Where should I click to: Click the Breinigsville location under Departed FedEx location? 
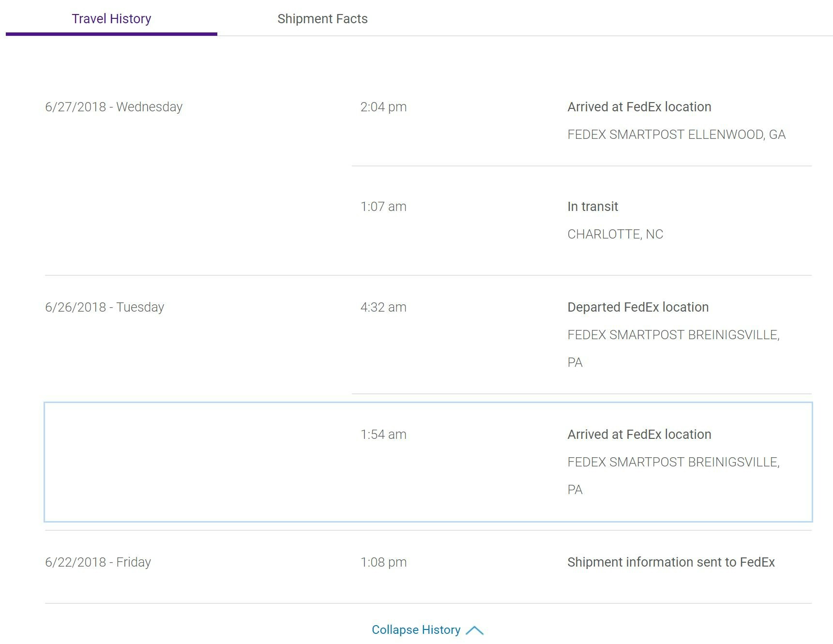point(673,335)
